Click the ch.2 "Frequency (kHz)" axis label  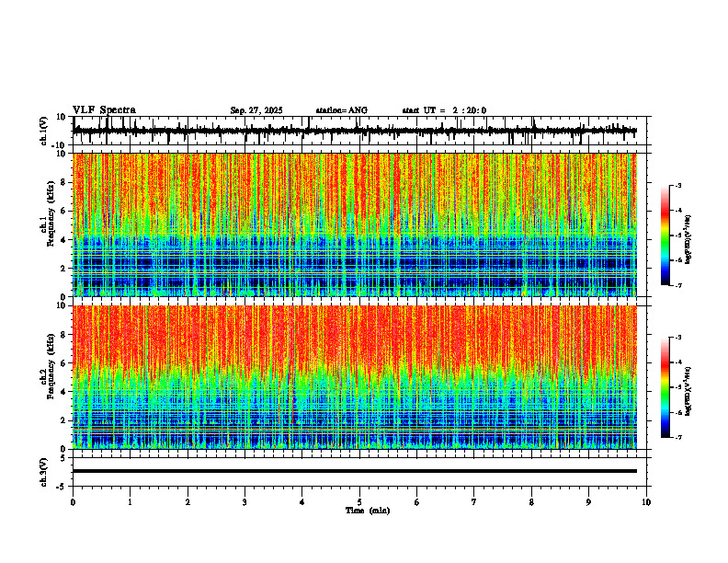tap(51, 366)
